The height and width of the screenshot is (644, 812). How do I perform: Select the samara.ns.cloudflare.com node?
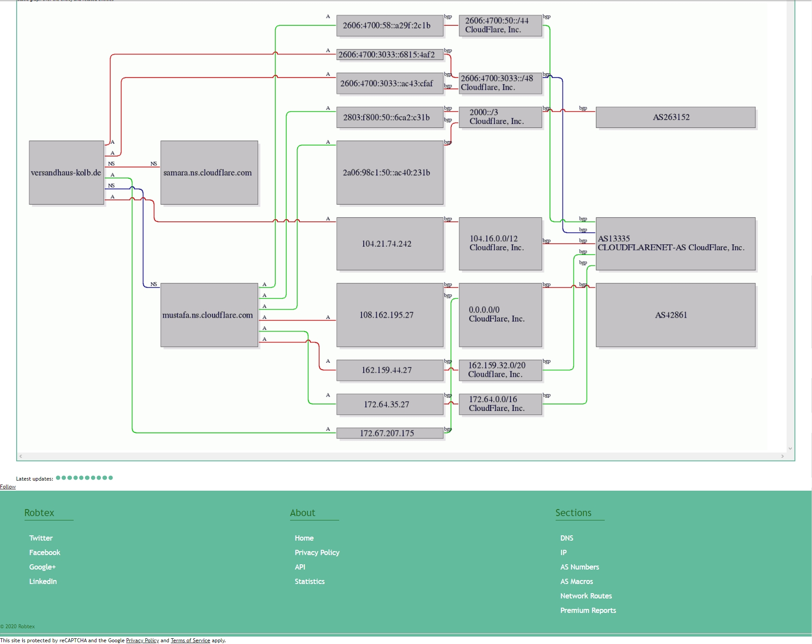coord(209,173)
